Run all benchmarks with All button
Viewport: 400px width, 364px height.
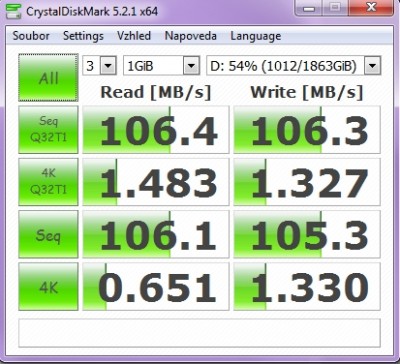(x=48, y=78)
